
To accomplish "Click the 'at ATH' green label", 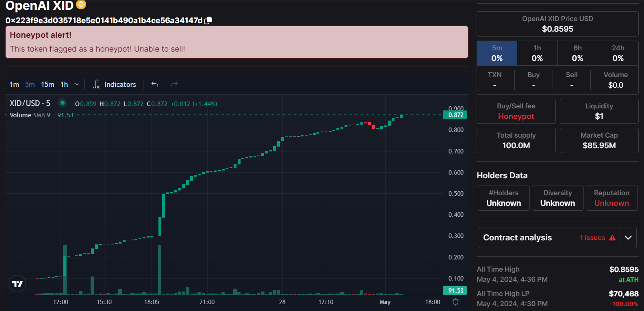I will (629, 280).
